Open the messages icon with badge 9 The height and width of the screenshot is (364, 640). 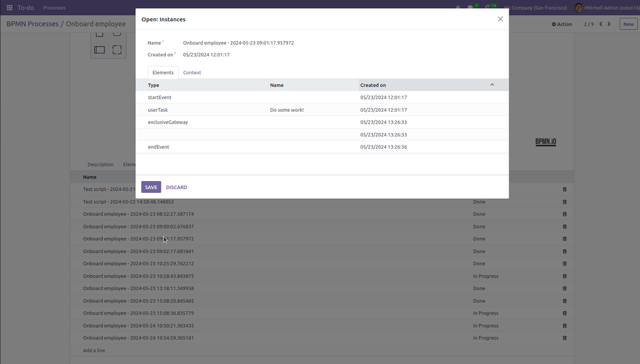point(472,7)
